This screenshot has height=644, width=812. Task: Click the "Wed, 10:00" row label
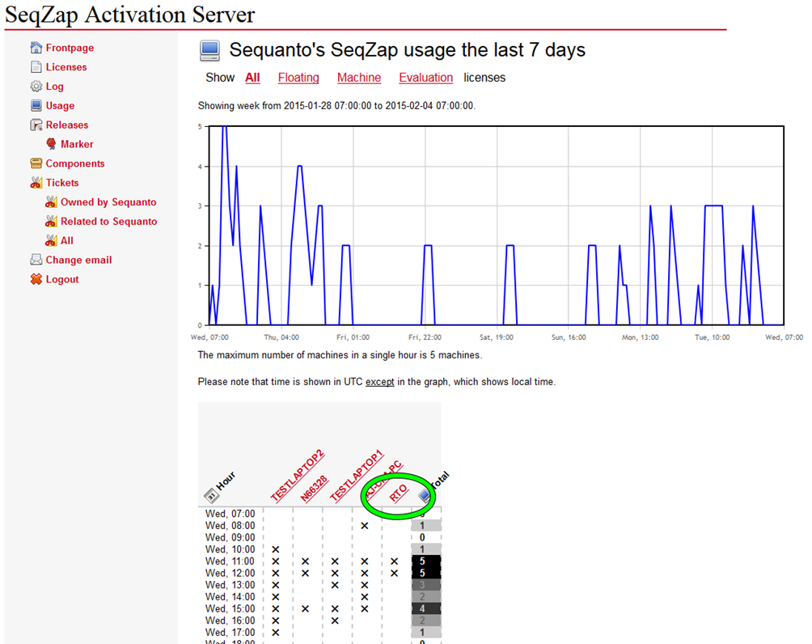click(230, 549)
